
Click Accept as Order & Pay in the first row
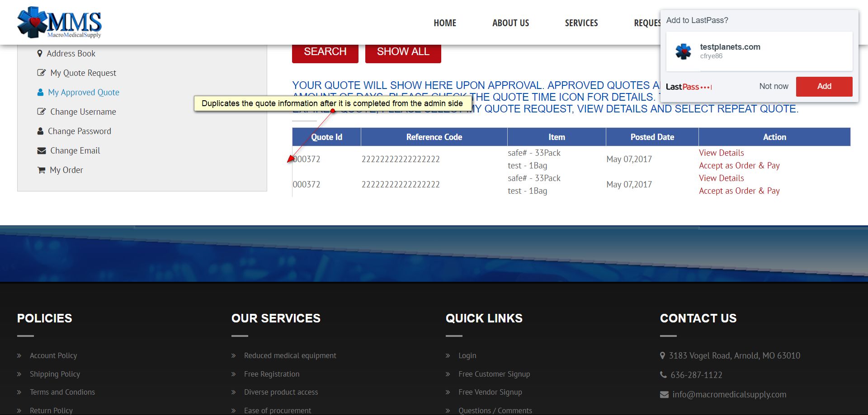(x=739, y=165)
